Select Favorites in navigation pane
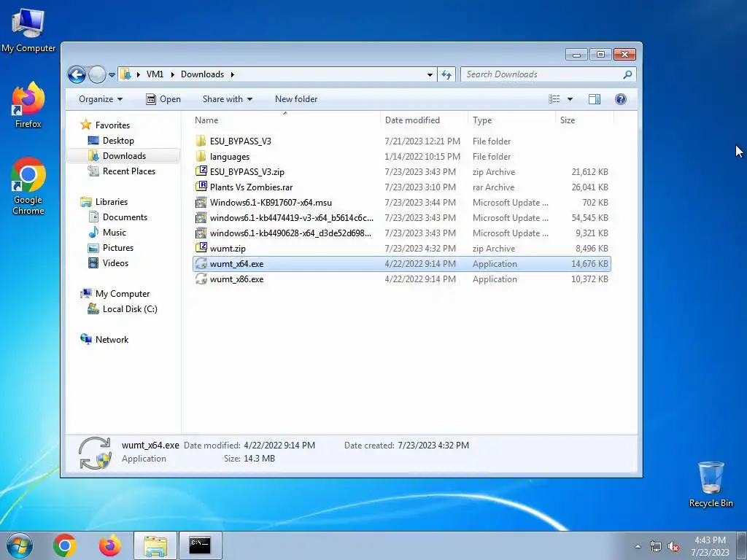Screen dimensions: 747x560 tap(112, 125)
